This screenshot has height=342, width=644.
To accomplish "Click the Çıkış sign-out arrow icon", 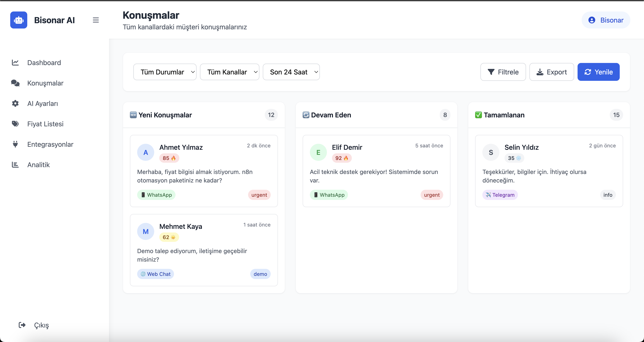I will coord(22,325).
